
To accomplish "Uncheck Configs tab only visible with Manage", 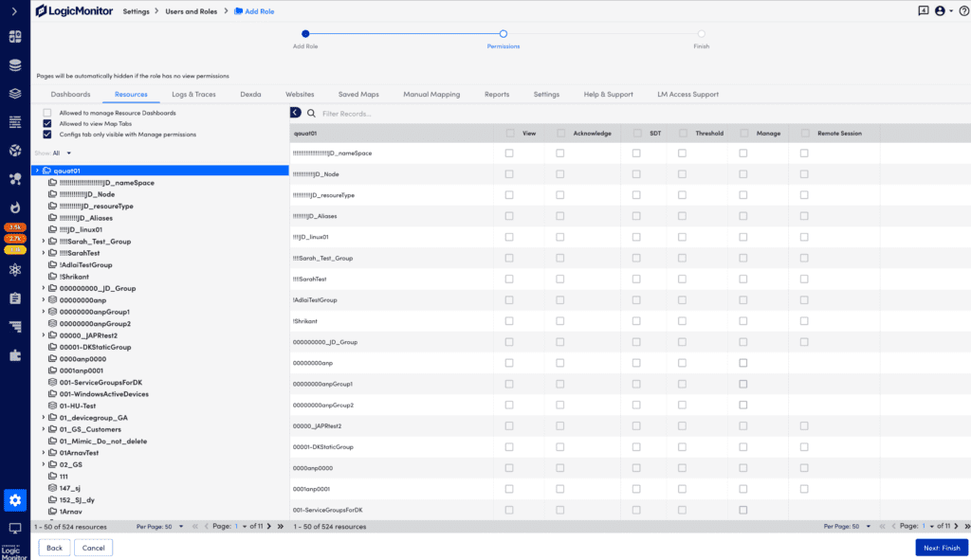I will (47, 134).
